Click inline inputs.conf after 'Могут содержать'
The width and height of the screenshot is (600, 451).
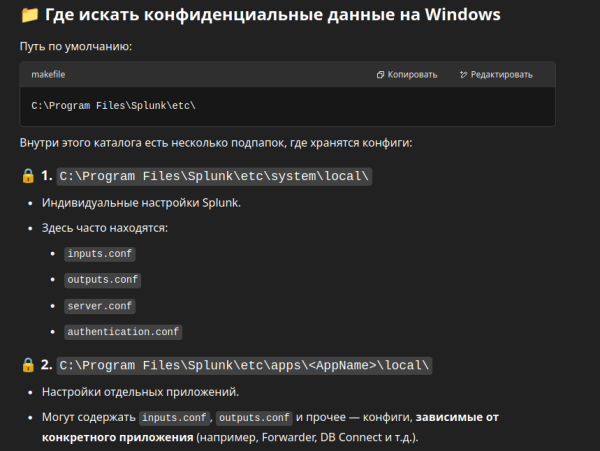click(174, 418)
